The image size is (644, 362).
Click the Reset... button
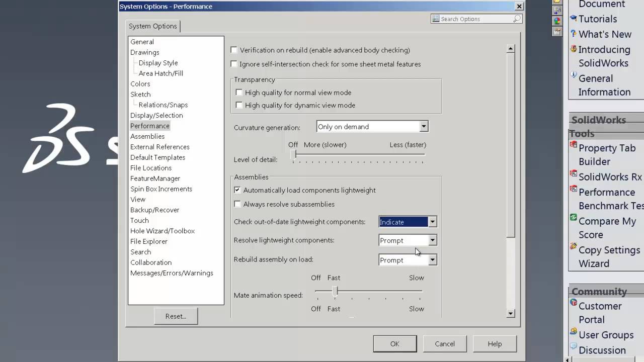176,316
